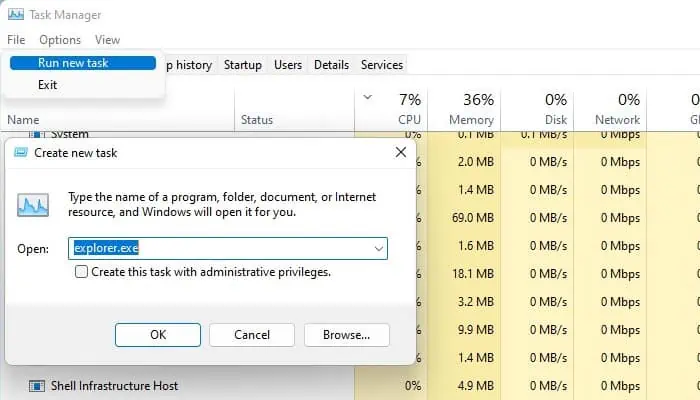The height and width of the screenshot is (400, 700).
Task: Sort processes by the Name column
Action: pyautogui.click(x=23, y=120)
